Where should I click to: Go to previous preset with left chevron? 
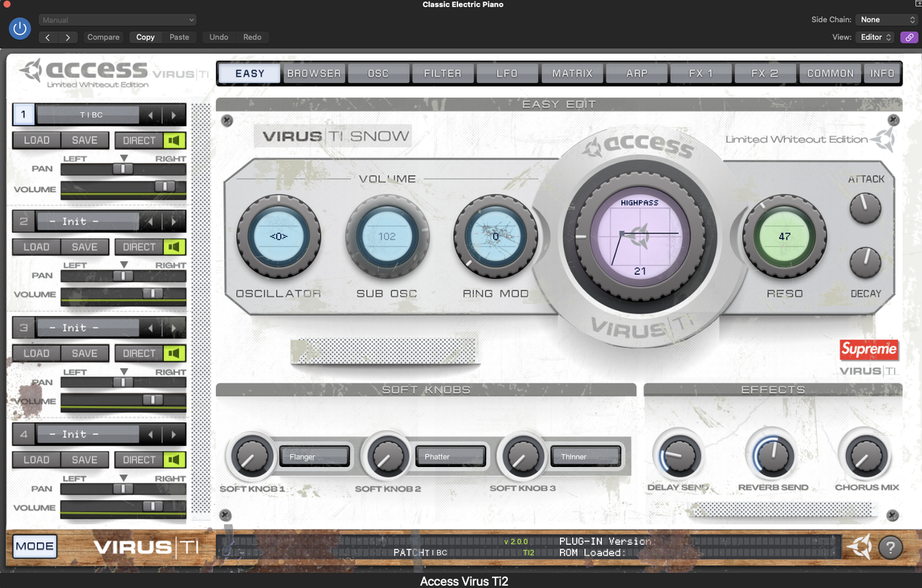coord(48,37)
